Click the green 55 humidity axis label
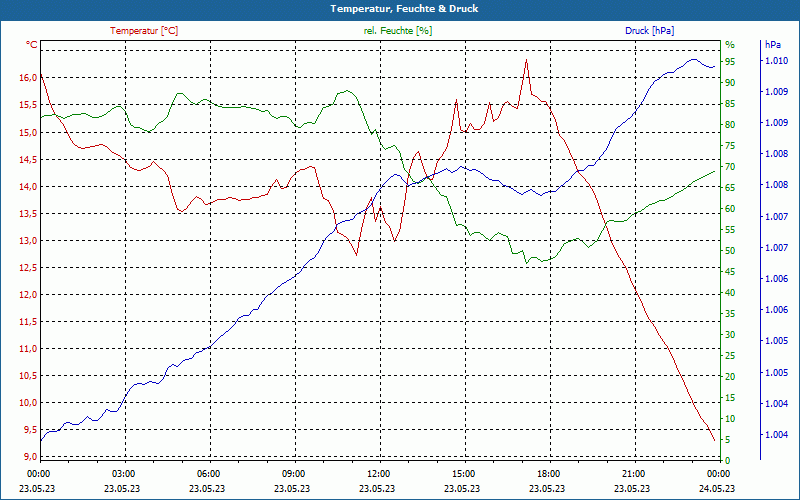This screenshot has width=800, height=500. [730, 230]
